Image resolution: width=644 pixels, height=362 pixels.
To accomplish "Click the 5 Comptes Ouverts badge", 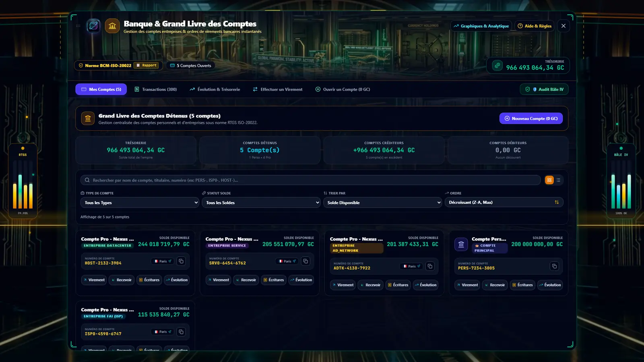I will pos(191,66).
